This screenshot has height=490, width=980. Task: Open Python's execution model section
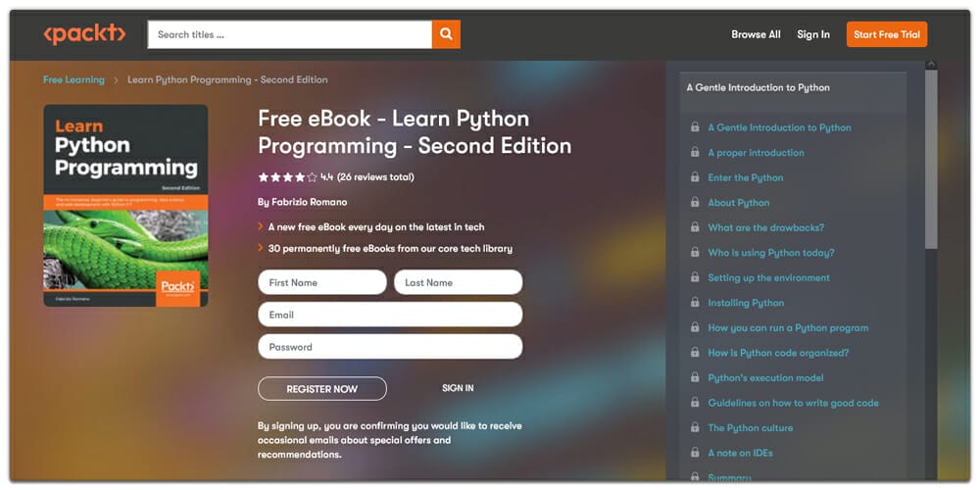pyautogui.click(x=765, y=377)
